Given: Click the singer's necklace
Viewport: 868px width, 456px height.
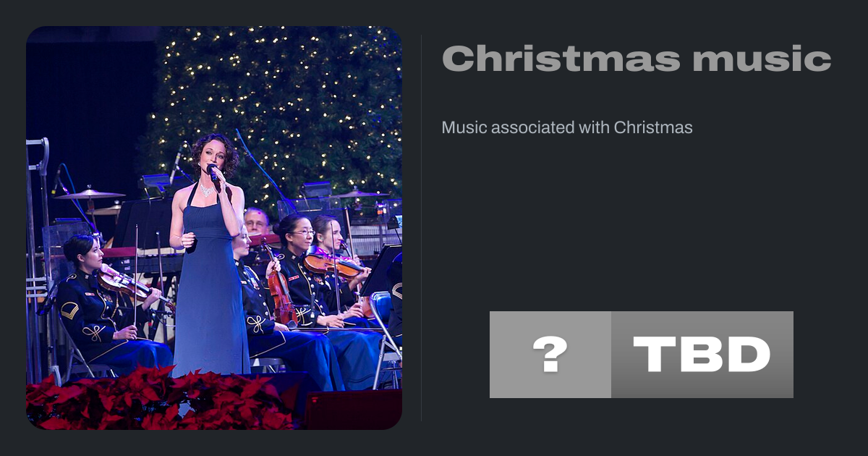Looking at the screenshot, I should [207, 190].
